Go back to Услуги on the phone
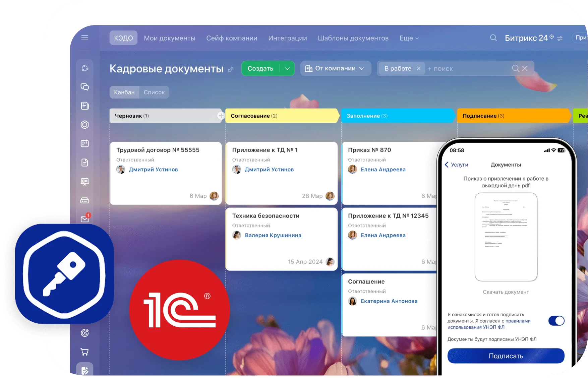This screenshot has width=588, height=378. pyautogui.click(x=456, y=165)
